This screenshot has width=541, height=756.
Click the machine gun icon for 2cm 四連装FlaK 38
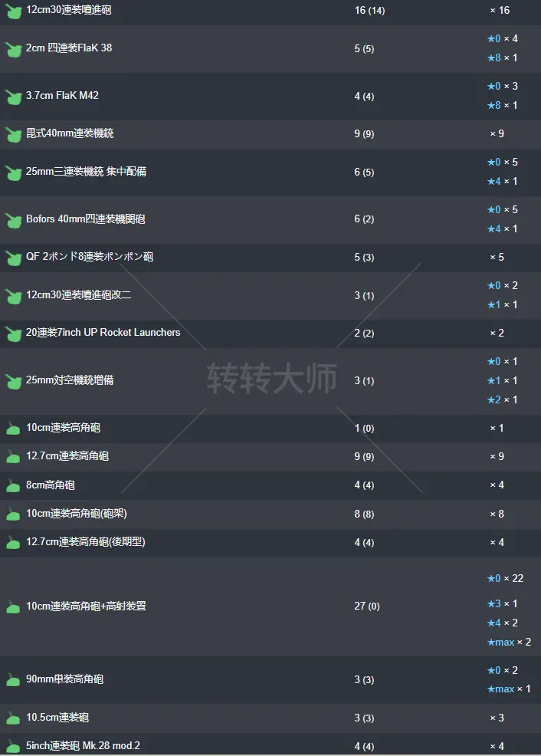[x=13, y=49]
